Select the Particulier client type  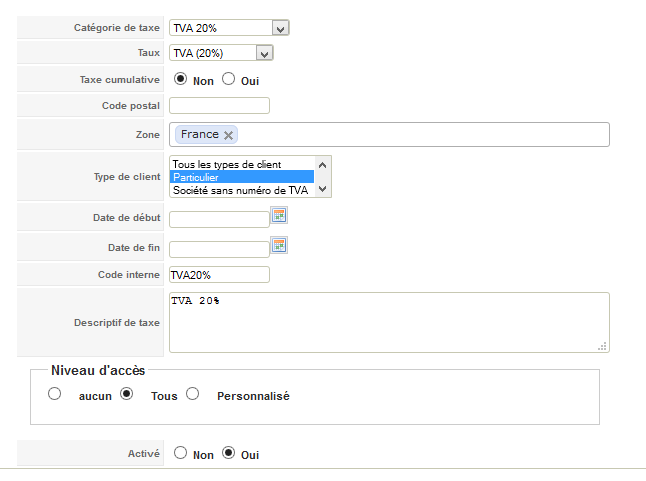point(242,177)
